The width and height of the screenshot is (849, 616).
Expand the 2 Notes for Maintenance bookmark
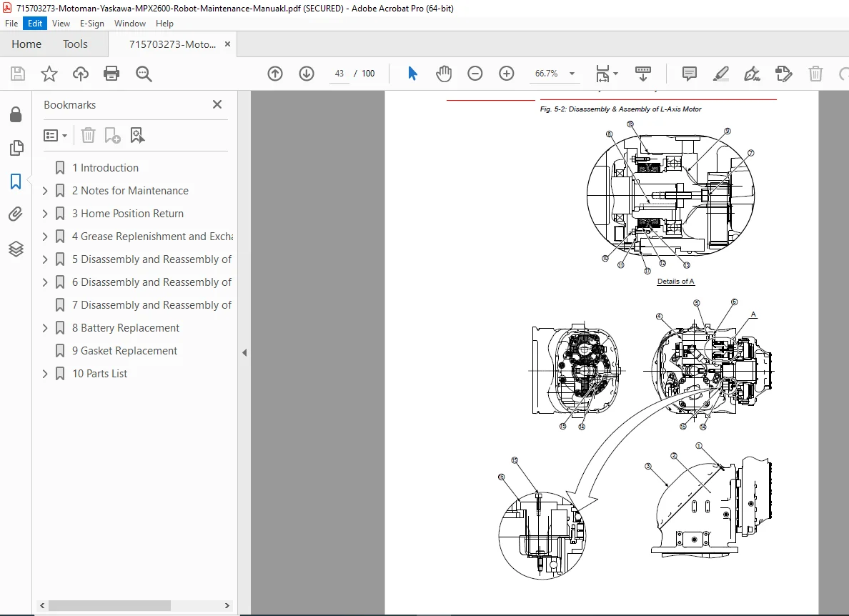pyautogui.click(x=45, y=191)
